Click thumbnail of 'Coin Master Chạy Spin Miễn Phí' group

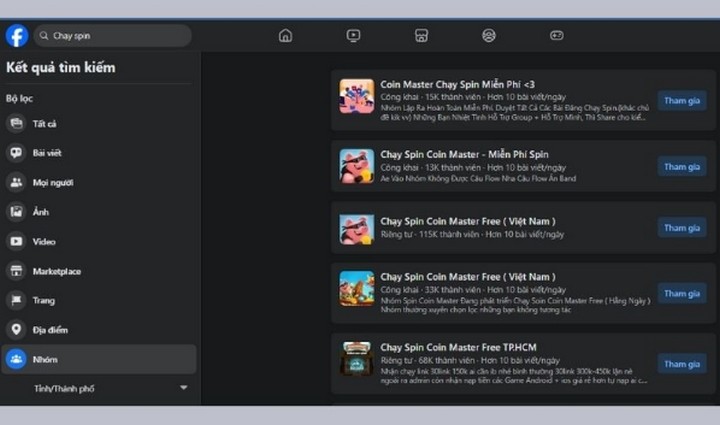(356, 96)
